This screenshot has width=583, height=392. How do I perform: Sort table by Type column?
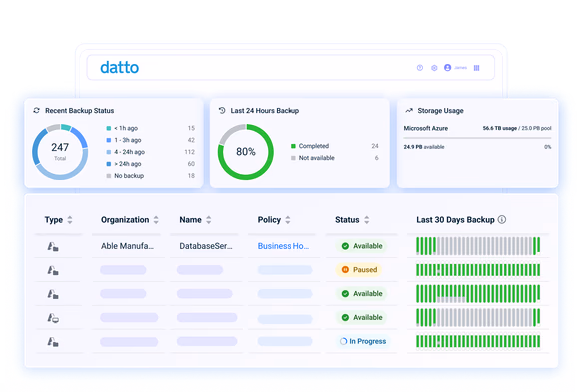pyautogui.click(x=70, y=220)
